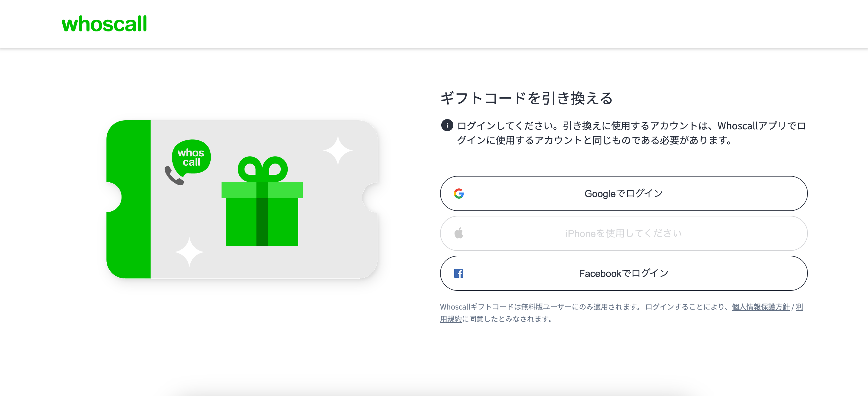
Task: Open the 利用規約 terms of use link
Action: click(451, 319)
